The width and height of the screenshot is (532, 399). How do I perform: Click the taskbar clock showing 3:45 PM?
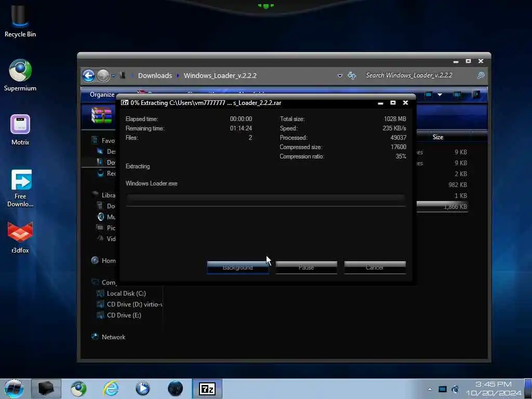point(494,389)
